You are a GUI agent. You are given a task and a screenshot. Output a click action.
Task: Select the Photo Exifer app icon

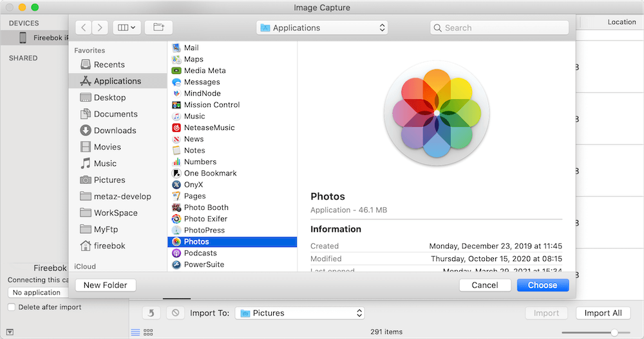coord(176,219)
